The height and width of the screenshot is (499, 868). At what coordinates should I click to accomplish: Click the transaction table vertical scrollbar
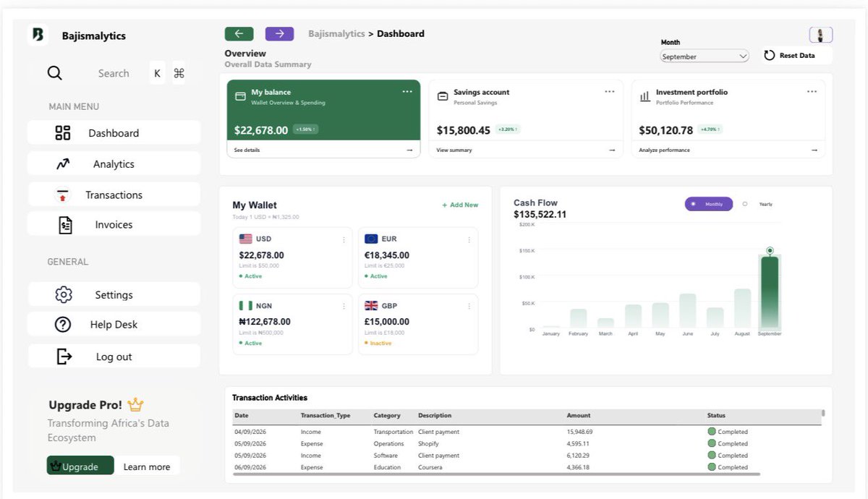[x=823, y=413]
